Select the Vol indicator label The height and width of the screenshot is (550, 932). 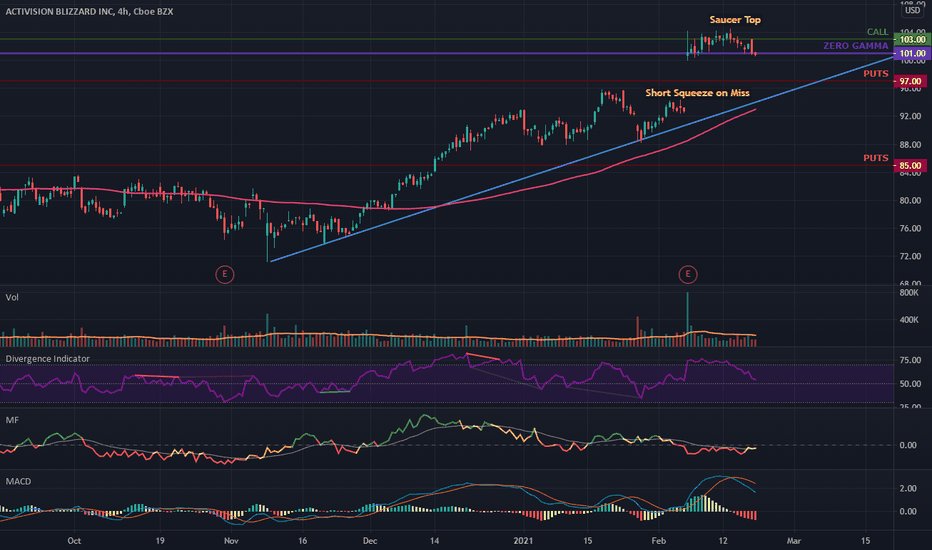pyautogui.click(x=12, y=297)
